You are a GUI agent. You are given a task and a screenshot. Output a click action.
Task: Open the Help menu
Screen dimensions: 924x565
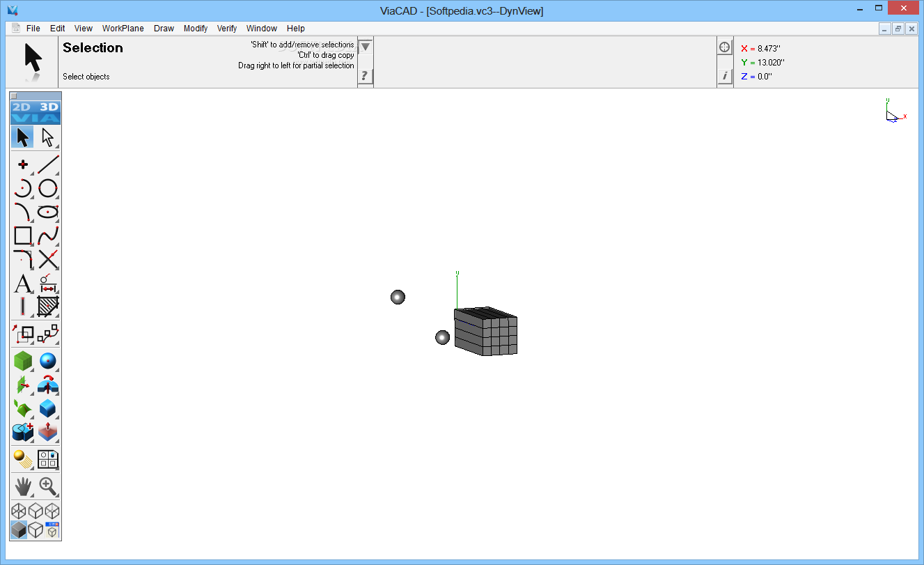pos(296,29)
